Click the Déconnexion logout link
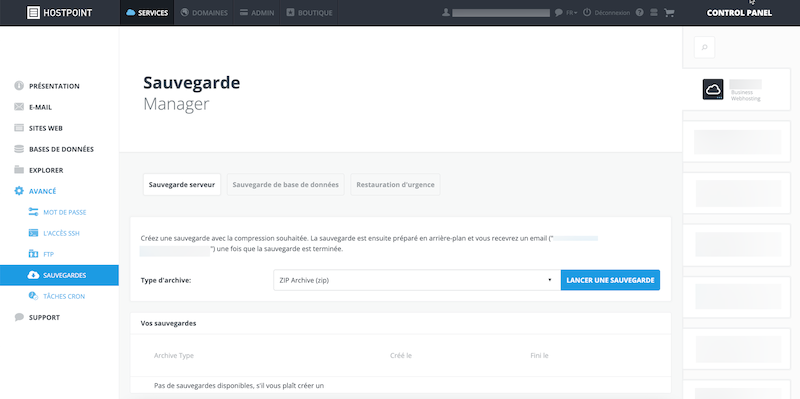Viewport: 800px width, 399px height. (x=612, y=13)
